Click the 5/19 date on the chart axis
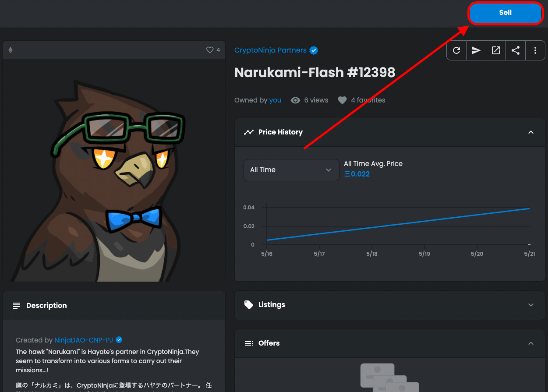548x392 pixels. [424, 254]
